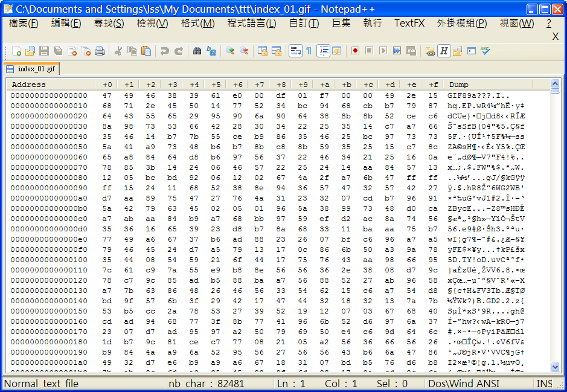Open the 檢視(V) view menu

pos(152,23)
